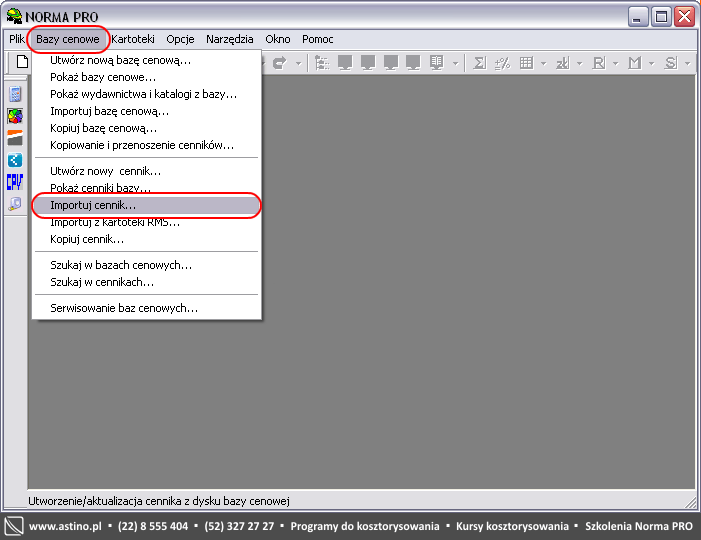Screen dimensions: 701x540
Task: Click the window resize grip corner
Action: [691, 503]
